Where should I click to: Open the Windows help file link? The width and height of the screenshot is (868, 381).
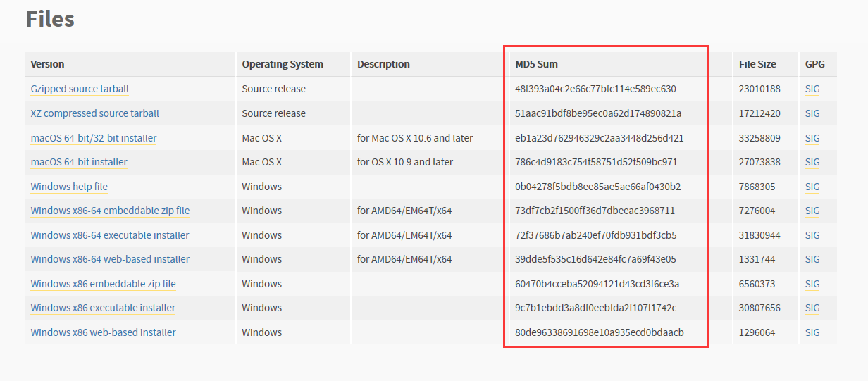(69, 187)
